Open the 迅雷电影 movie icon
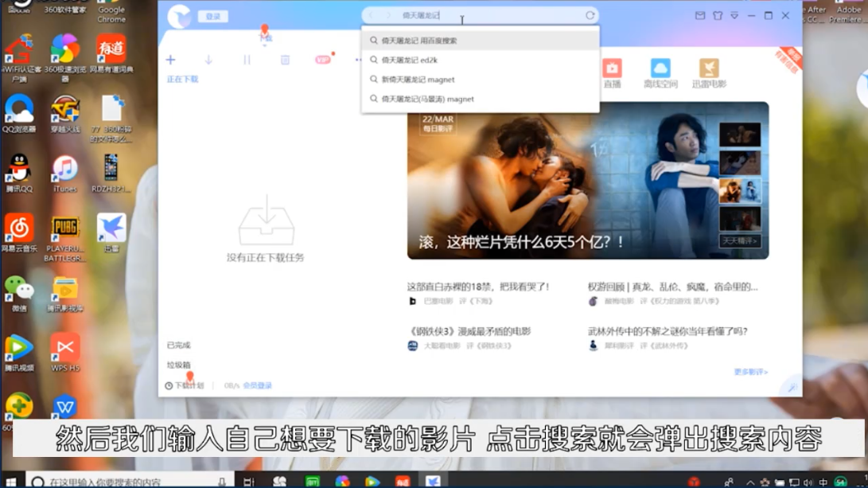 click(x=708, y=72)
